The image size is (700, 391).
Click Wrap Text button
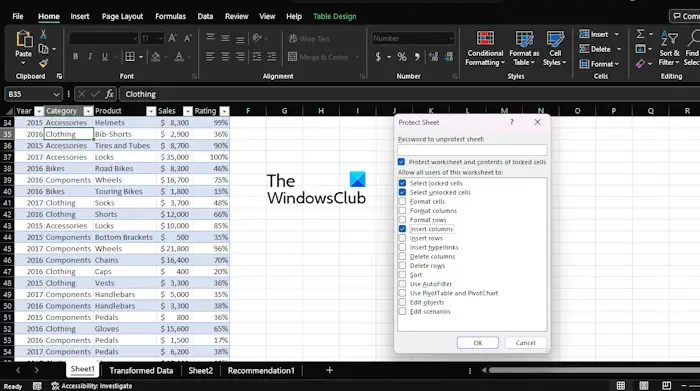coord(309,39)
